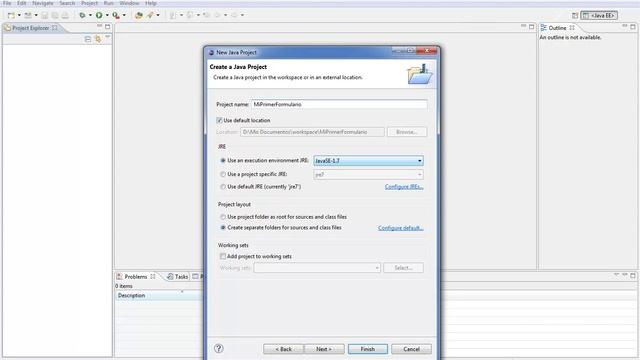Maximize the Outline panel

633,27
